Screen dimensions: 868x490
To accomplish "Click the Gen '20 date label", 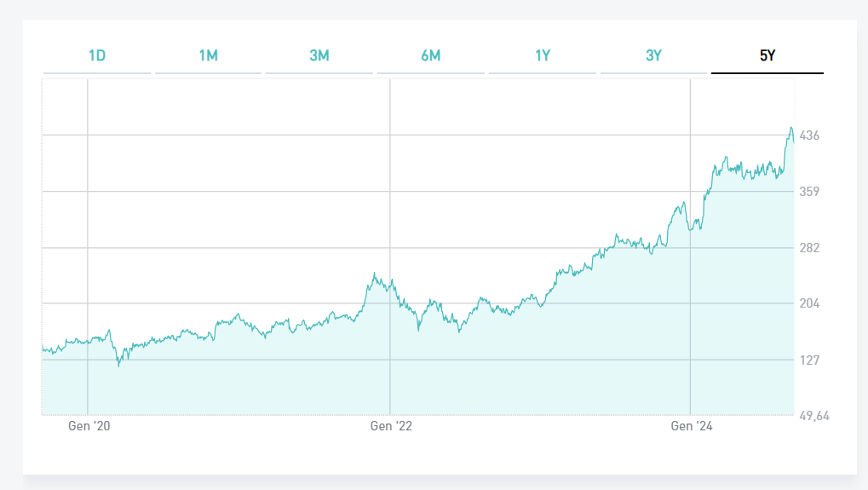I will (89, 426).
